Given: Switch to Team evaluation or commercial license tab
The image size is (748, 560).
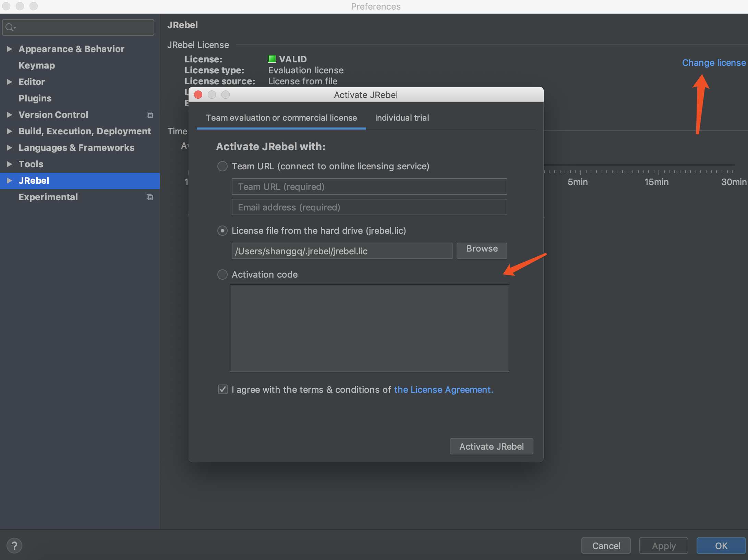Looking at the screenshot, I should tap(281, 118).
